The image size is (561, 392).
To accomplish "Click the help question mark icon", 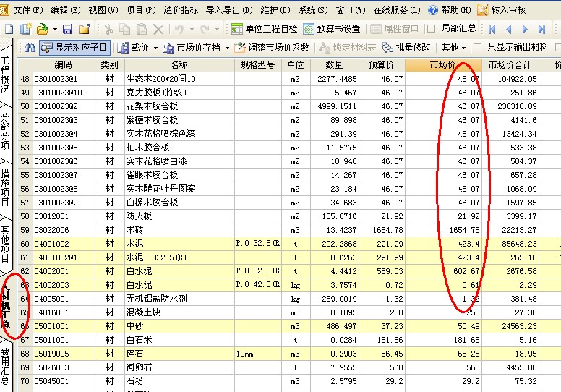I will [x=433, y=10].
